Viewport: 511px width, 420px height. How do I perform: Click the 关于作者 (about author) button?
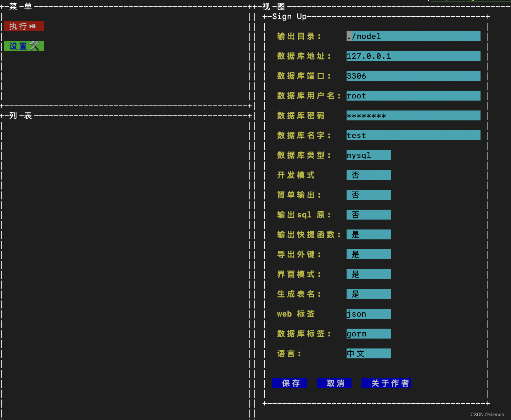386,383
